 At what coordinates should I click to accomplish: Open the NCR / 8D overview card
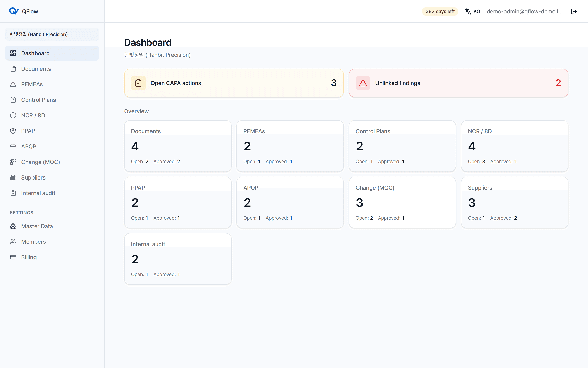click(x=514, y=146)
